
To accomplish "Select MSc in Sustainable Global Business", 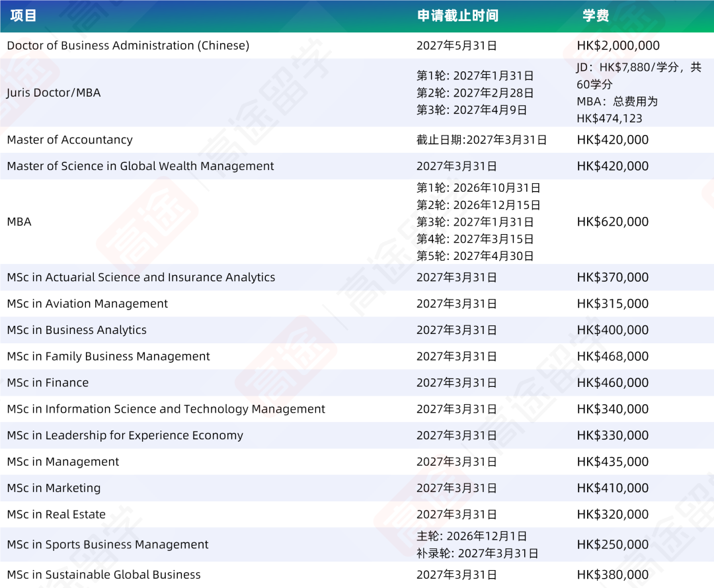I will pyautogui.click(x=104, y=575).
